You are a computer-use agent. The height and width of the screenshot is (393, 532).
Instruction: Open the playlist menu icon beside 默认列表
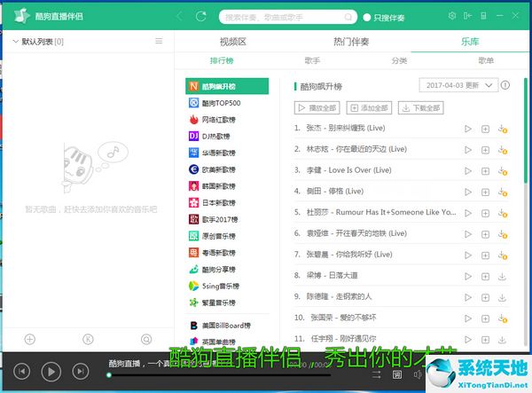[159, 41]
